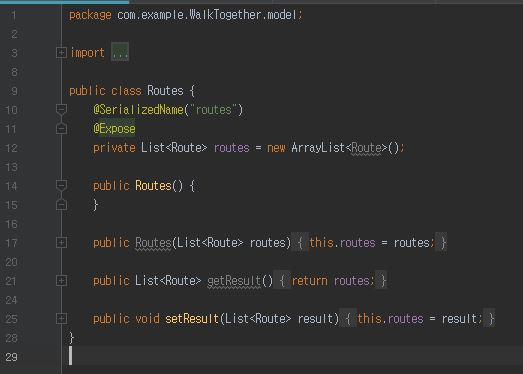Click line number 12 in gutter

tap(11, 148)
